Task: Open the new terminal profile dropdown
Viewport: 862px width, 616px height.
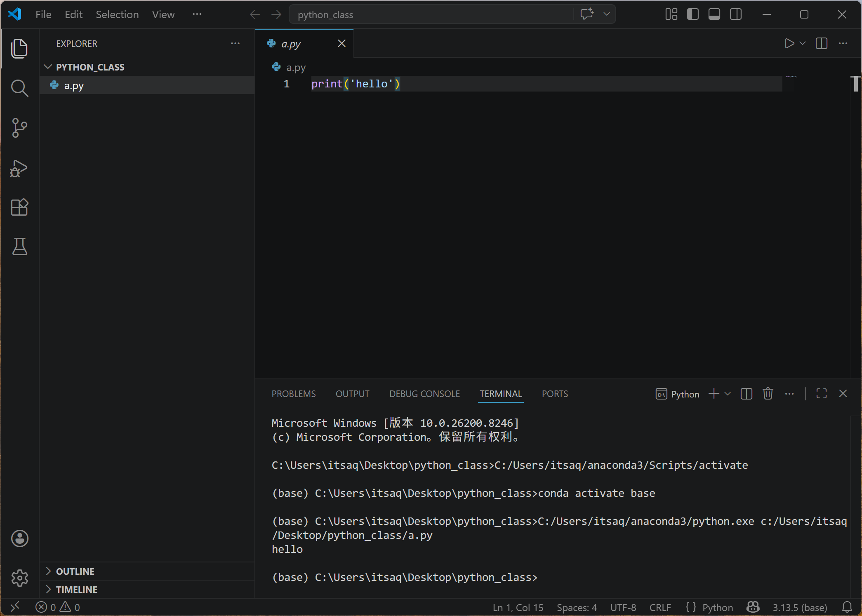Action: 728,394
